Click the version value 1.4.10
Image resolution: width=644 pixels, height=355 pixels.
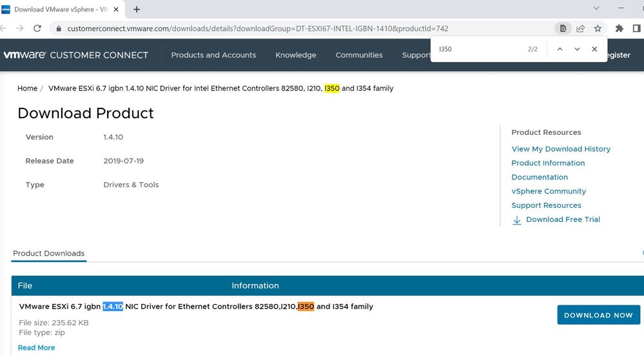point(113,137)
